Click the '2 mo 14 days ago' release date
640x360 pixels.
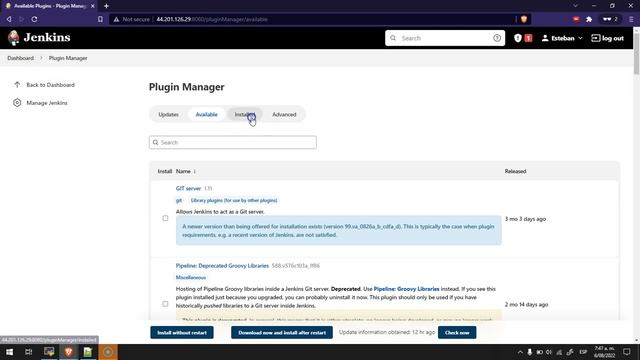click(527, 304)
